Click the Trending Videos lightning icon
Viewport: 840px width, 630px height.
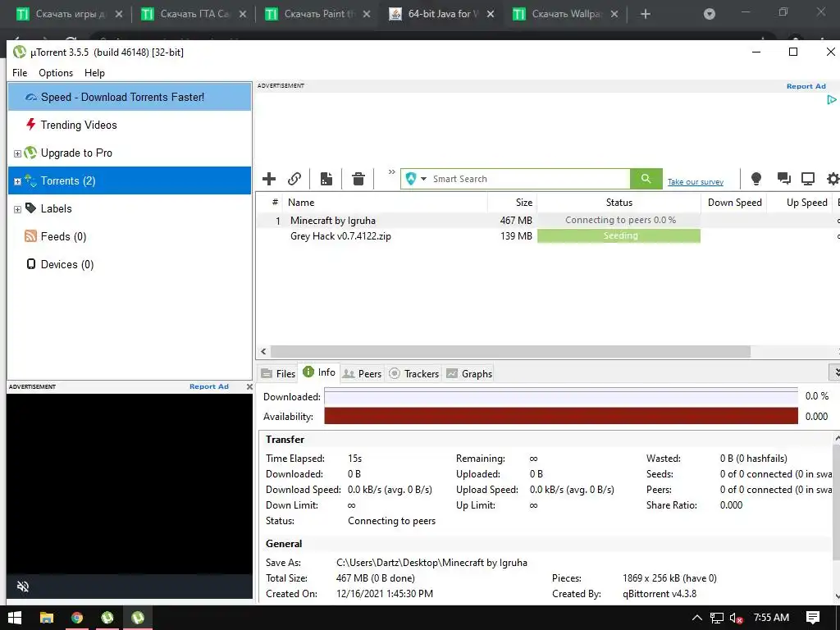(30, 125)
